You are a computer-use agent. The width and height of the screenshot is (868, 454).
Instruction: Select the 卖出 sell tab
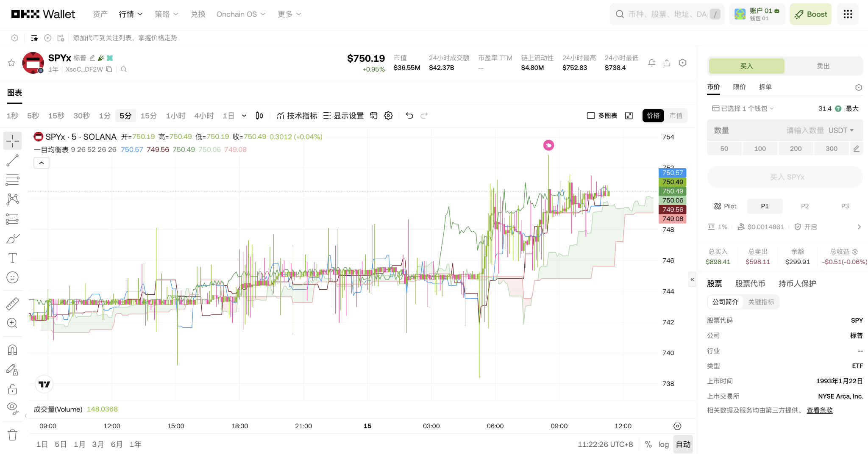[823, 66]
